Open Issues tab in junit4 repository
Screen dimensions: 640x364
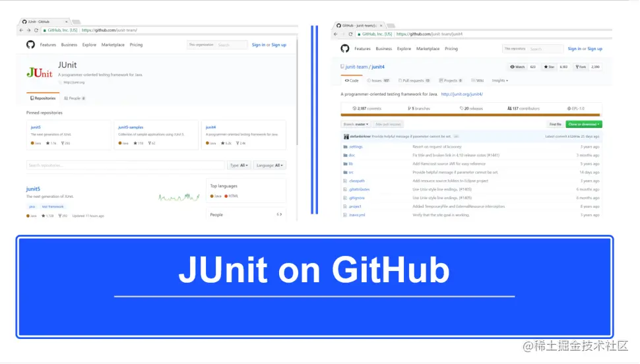378,81
